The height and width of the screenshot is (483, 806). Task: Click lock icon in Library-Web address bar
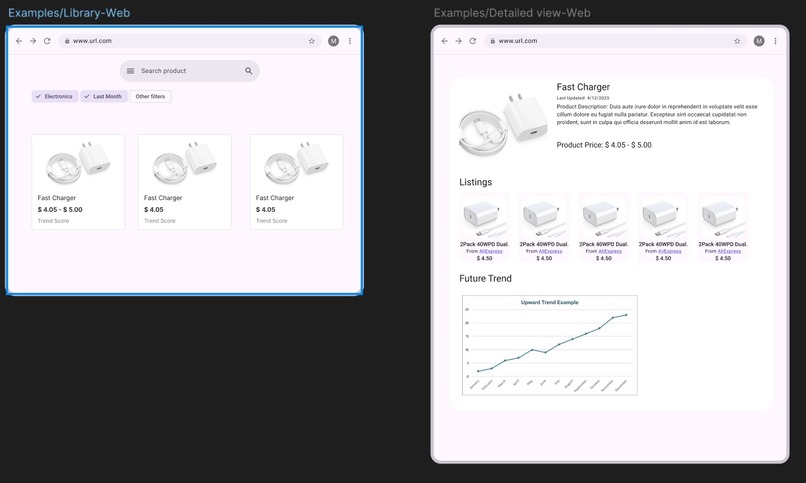67,41
